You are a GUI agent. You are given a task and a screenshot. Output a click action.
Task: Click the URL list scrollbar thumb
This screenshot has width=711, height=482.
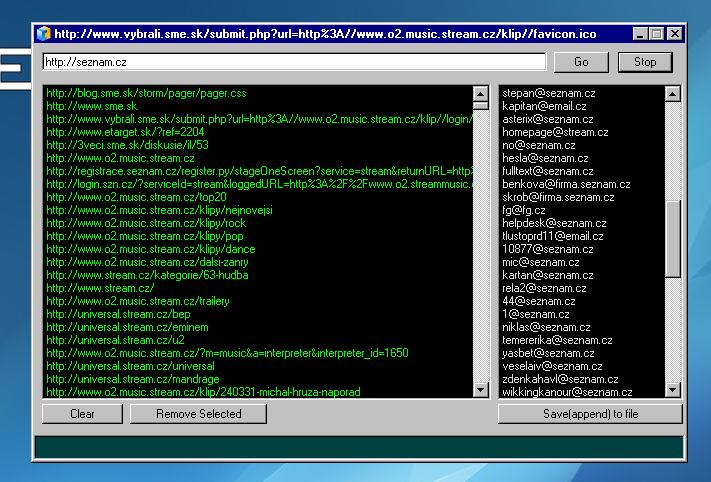pos(480,106)
